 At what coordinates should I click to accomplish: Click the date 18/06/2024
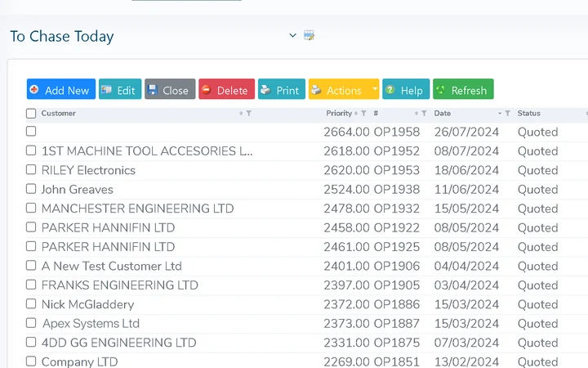tap(466, 170)
